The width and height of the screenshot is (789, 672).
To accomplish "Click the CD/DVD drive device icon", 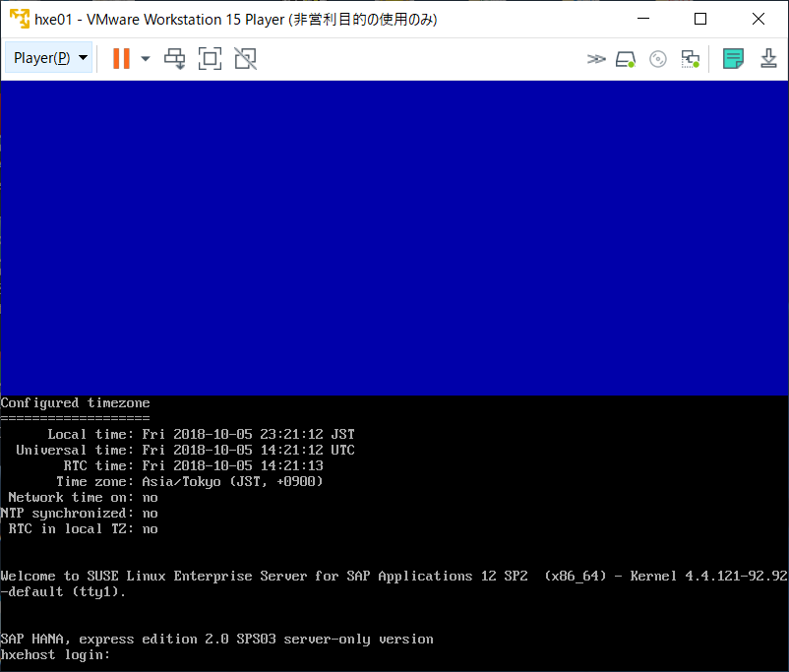I will 658,59.
